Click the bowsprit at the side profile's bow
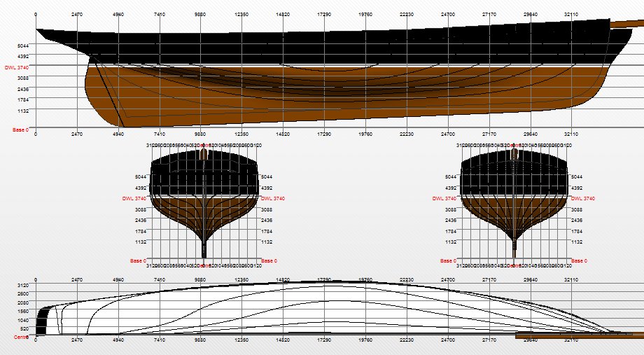This screenshot has width=644, height=355. pos(627,24)
